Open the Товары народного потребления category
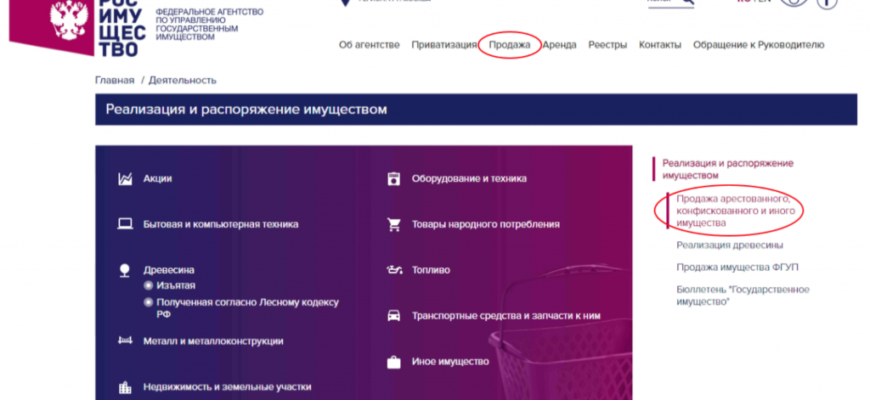 pyautogui.click(x=485, y=225)
